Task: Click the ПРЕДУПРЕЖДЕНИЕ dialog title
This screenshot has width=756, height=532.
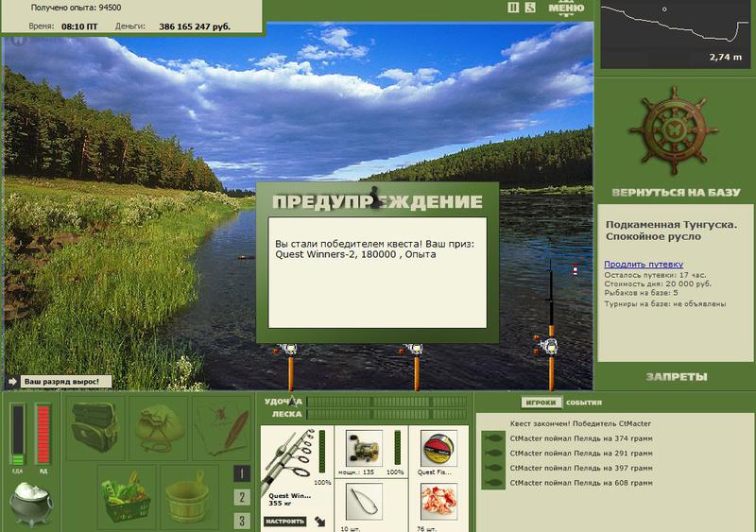Action: click(377, 201)
